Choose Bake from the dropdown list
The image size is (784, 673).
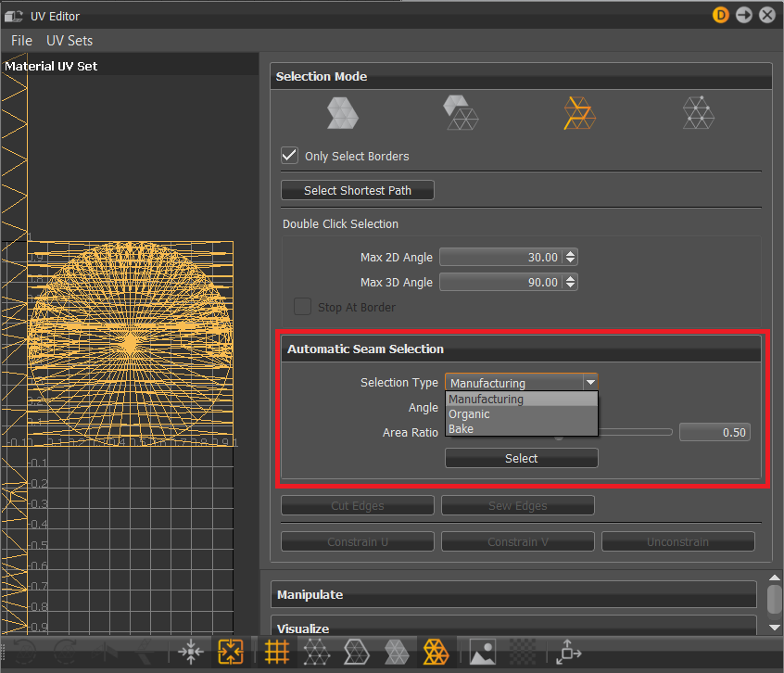click(522, 429)
